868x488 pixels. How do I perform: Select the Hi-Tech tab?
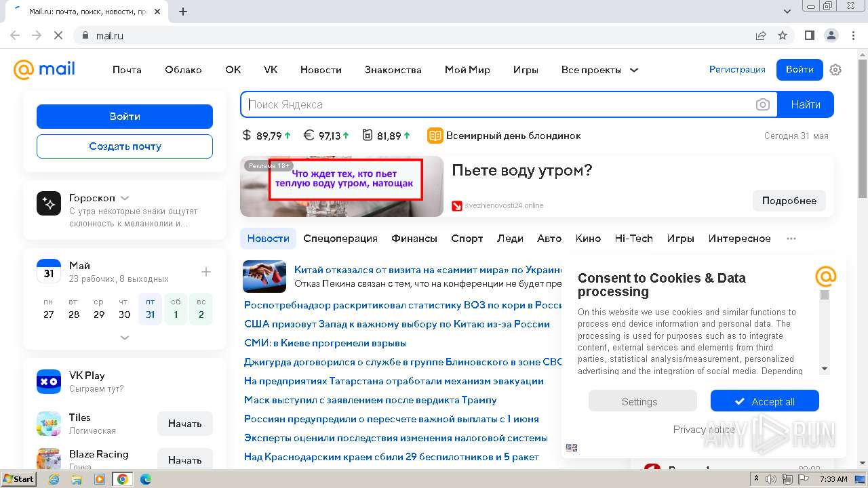pyautogui.click(x=633, y=239)
